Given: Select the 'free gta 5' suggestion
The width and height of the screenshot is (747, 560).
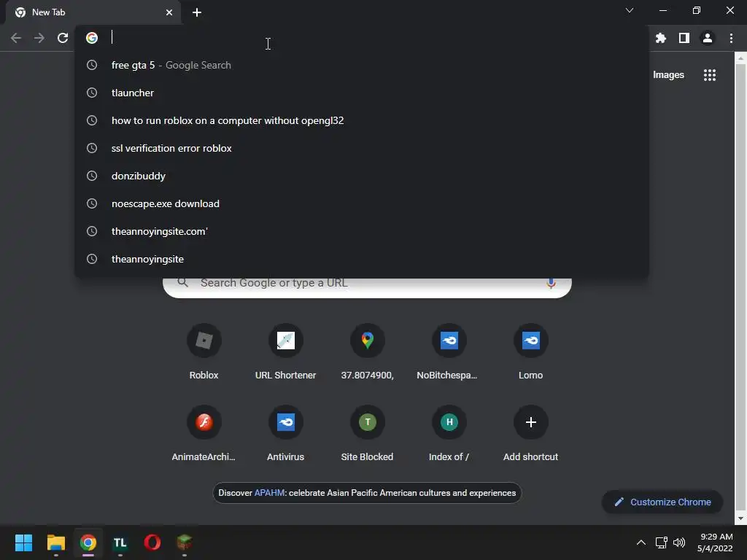Looking at the screenshot, I should point(362,65).
